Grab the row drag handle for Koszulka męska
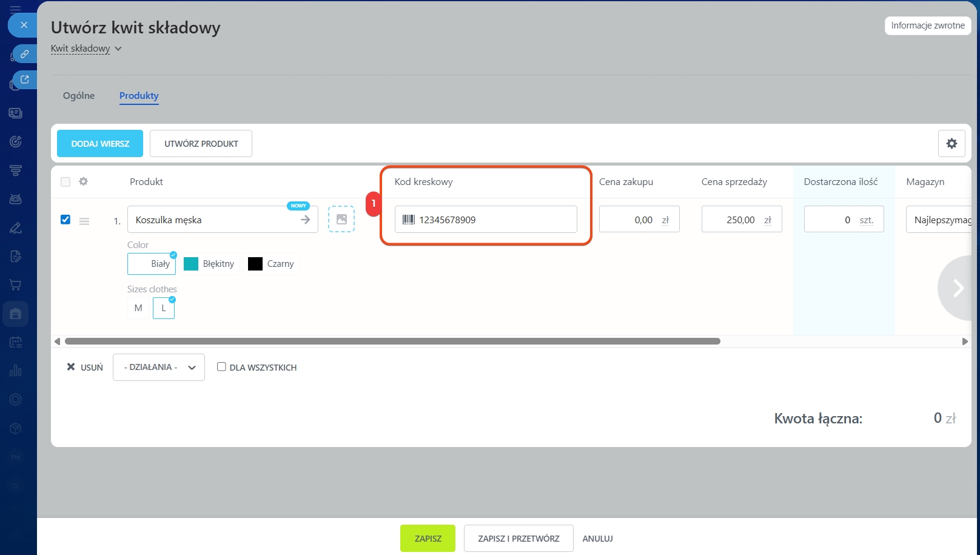 (x=84, y=221)
